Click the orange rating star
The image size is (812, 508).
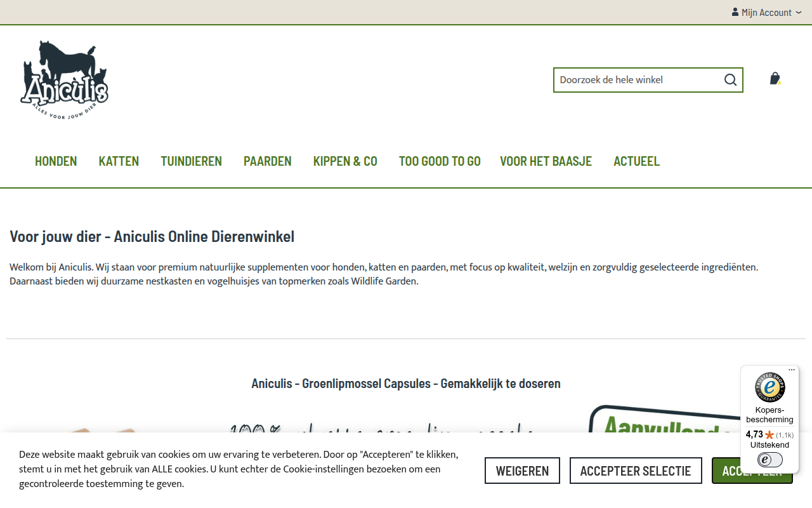pos(769,435)
